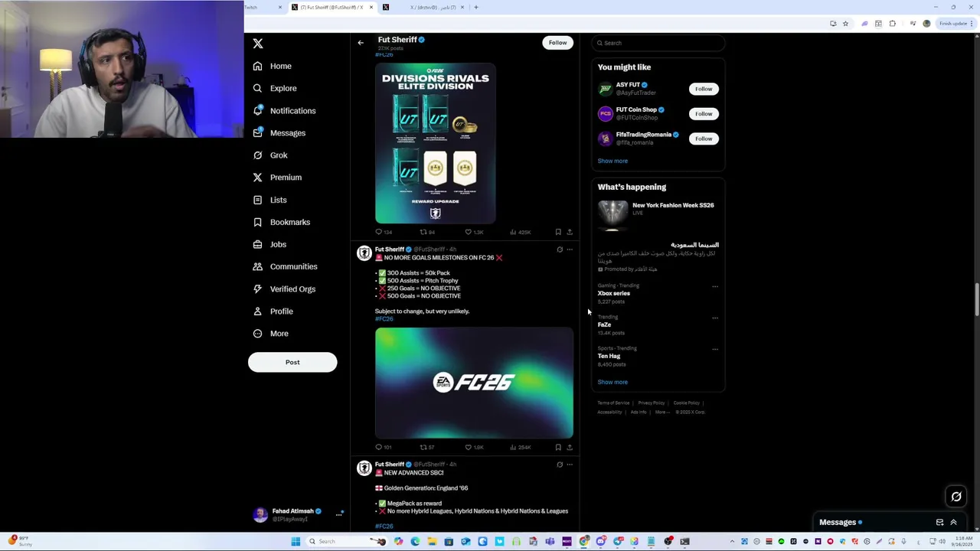Click the X search field
This screenshot has height=551, width=980.
pyautogui.click(x=658, y=43)
